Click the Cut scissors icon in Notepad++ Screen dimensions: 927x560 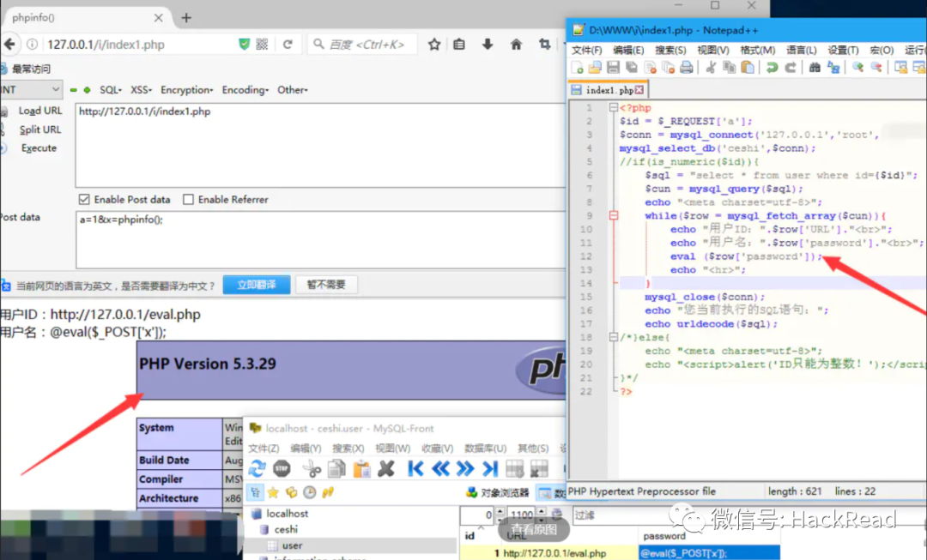(711, 68)
